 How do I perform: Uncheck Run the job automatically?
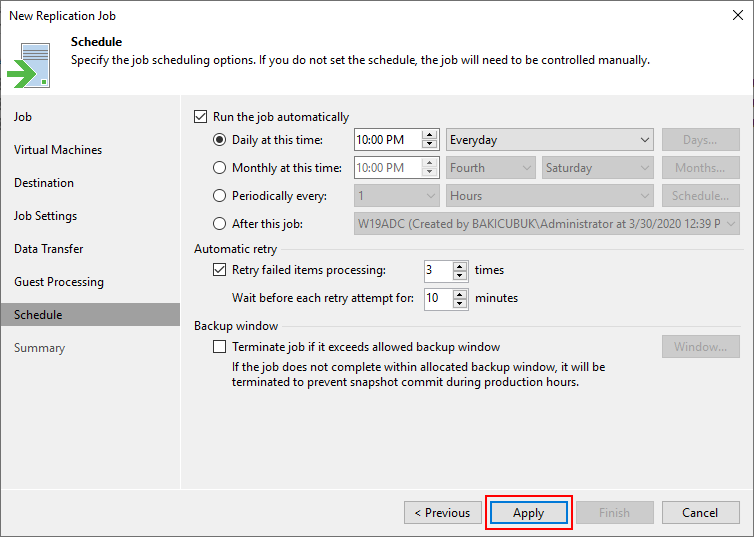pos(201,117)
